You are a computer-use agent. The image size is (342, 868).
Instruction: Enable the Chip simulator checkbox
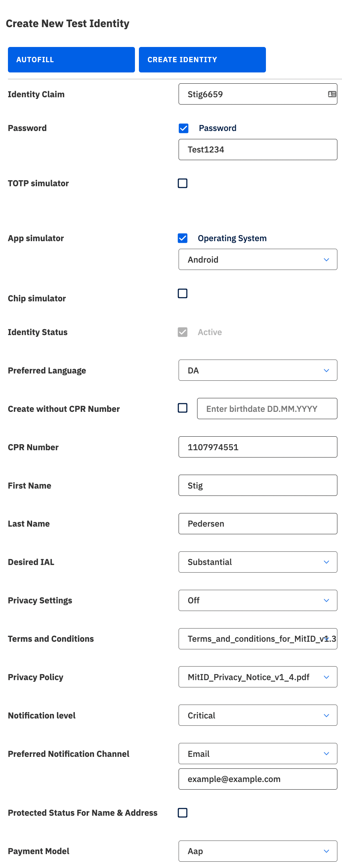click(182, 293)
